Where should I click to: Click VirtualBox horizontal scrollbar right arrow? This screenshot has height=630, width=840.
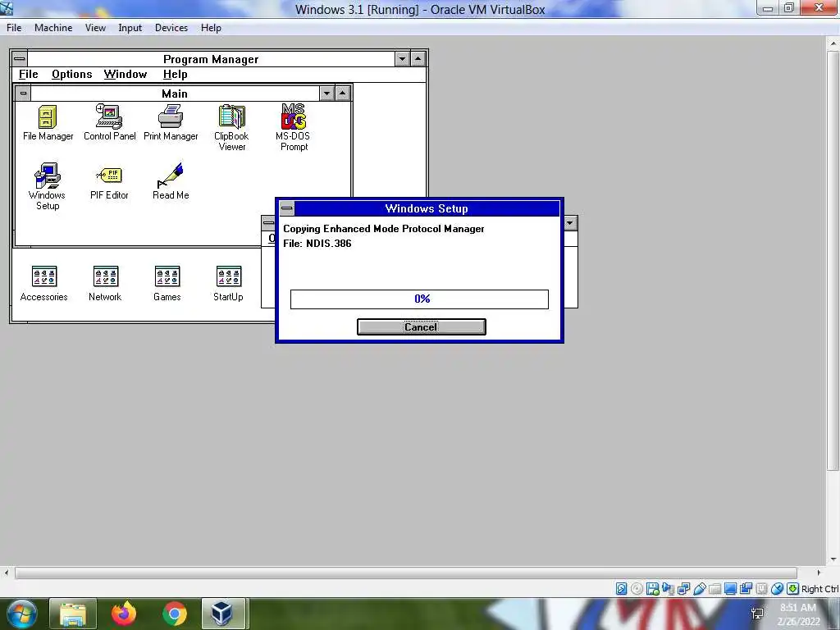click(x=818, y=573)
